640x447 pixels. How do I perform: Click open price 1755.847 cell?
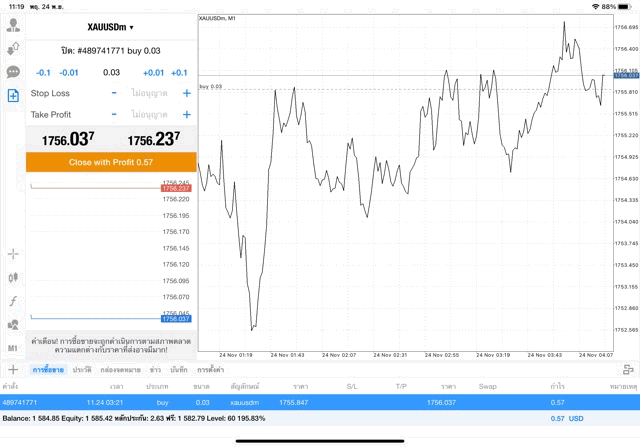tap(293, 403)
